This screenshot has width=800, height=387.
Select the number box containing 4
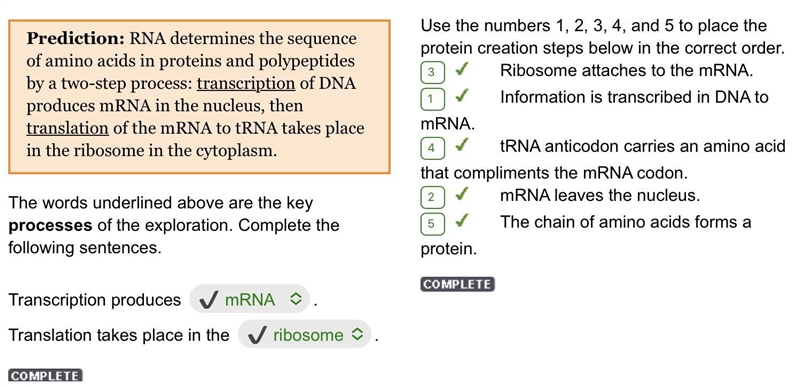click(433, 148)
